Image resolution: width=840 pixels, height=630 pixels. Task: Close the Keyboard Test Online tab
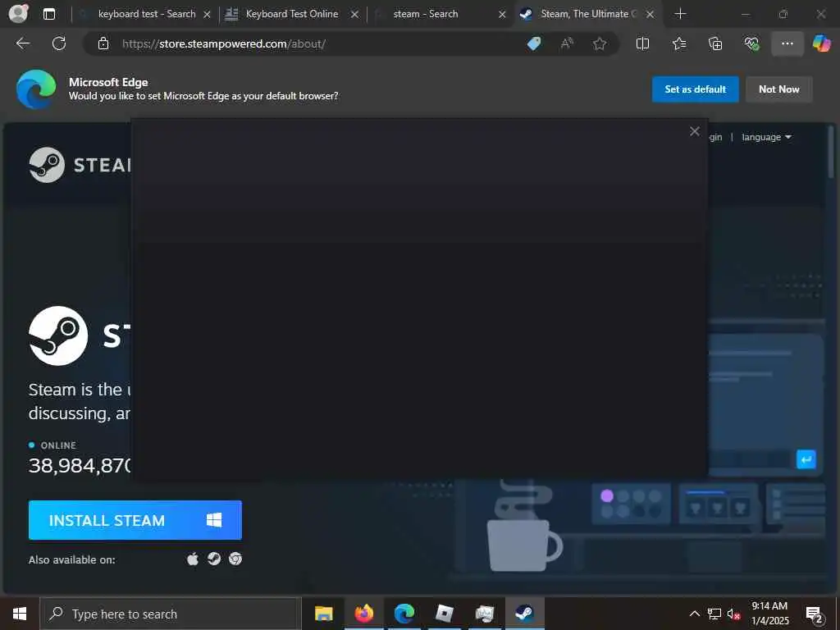click(354, 15)
